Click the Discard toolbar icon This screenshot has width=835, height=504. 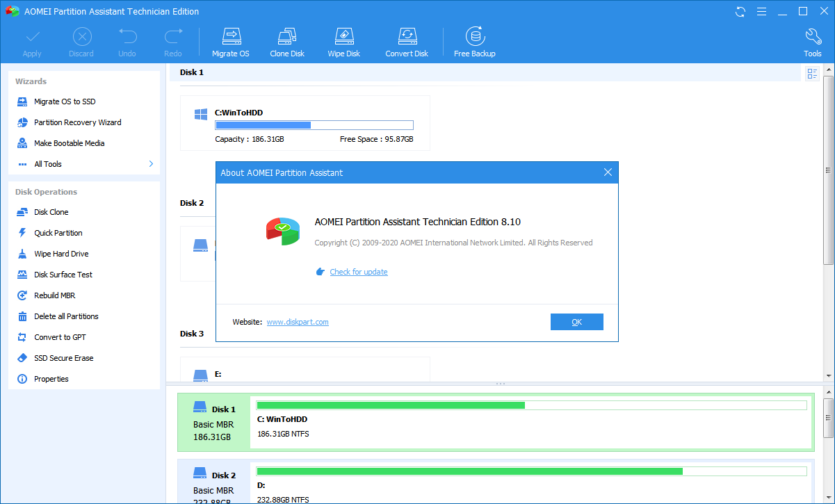[x=81, y=37]
